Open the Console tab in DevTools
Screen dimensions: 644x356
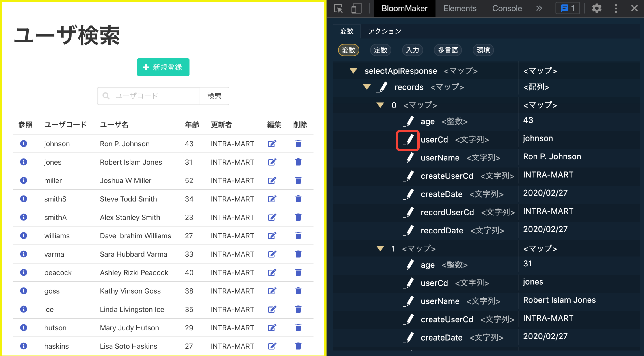(507, 9)
